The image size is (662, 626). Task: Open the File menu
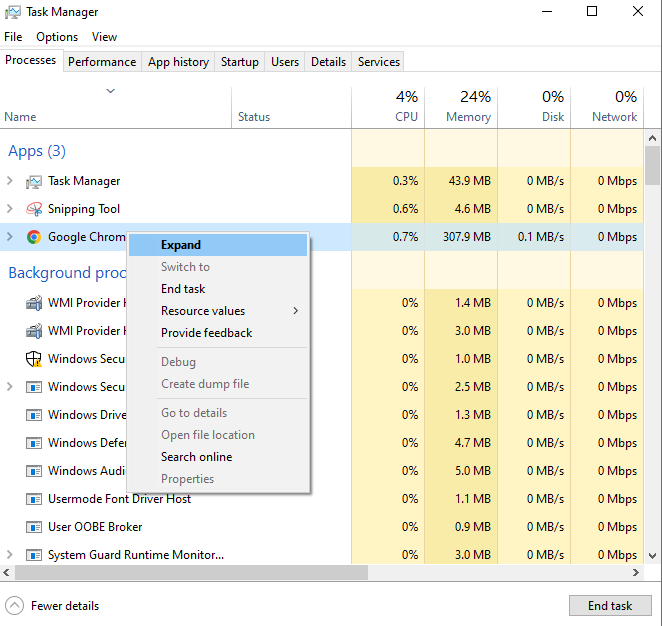click(13, 37)
